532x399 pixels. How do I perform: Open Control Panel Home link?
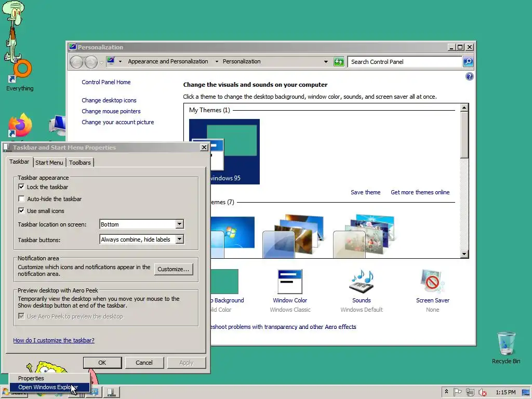106,82
